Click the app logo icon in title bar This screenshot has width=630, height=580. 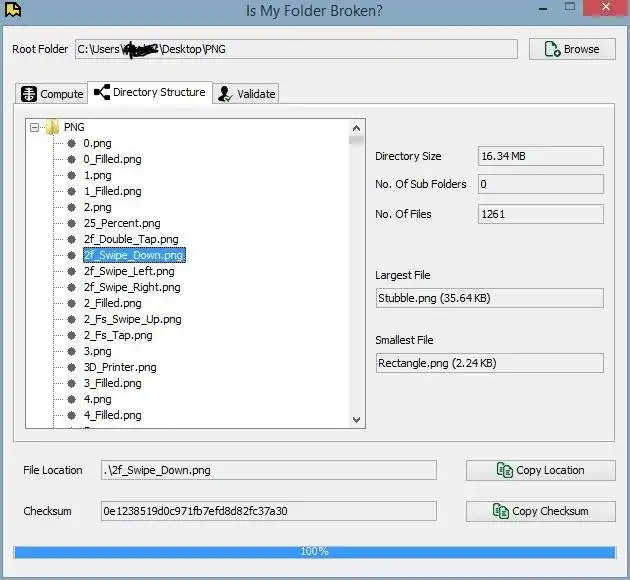point(12,10)
